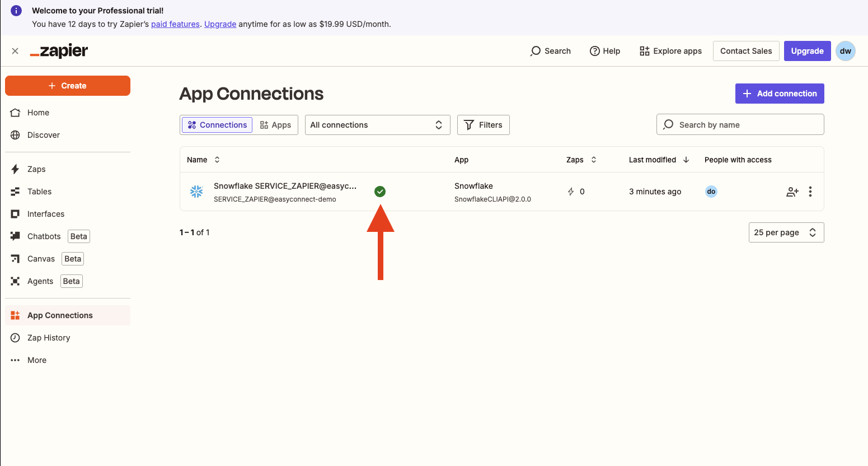Click the SERVICE_ZAPIER@easyconnect-demo subtitle

[275, 199]
